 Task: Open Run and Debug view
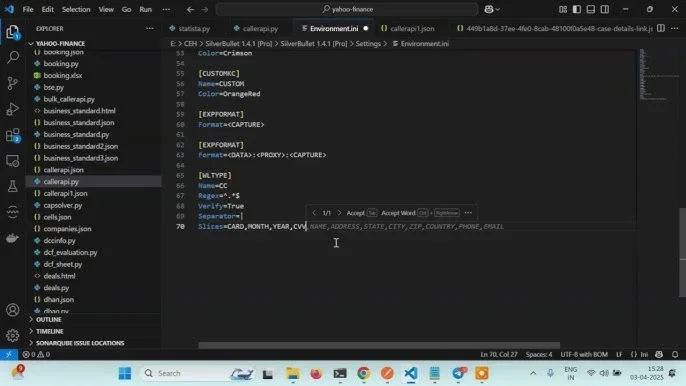[13, 109]
